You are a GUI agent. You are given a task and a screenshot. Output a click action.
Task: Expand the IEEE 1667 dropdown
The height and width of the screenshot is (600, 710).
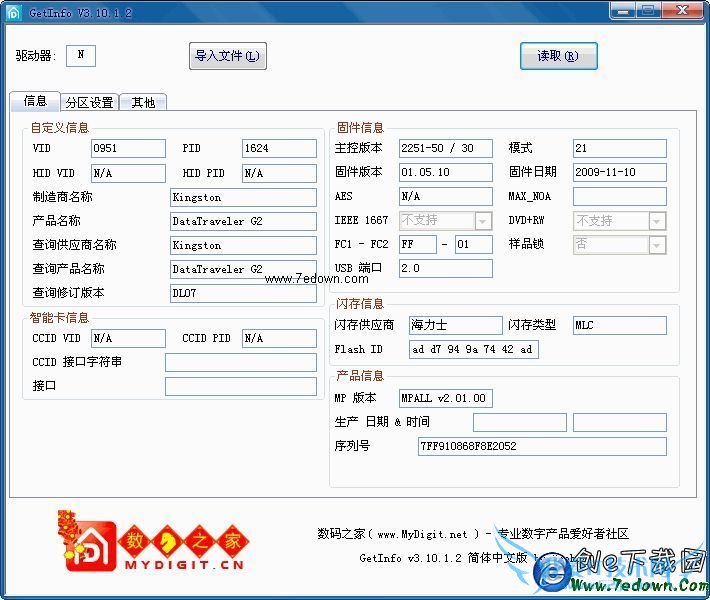(482, 221)
